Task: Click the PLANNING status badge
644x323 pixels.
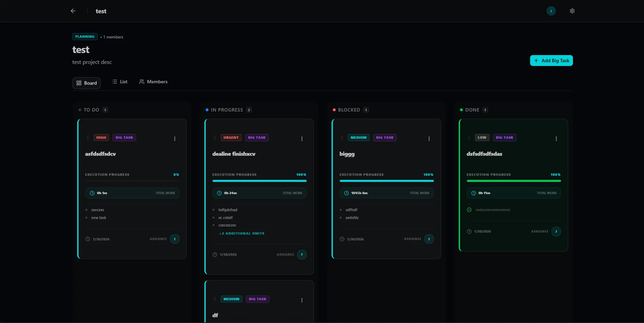Action: (x=85, y=37)
